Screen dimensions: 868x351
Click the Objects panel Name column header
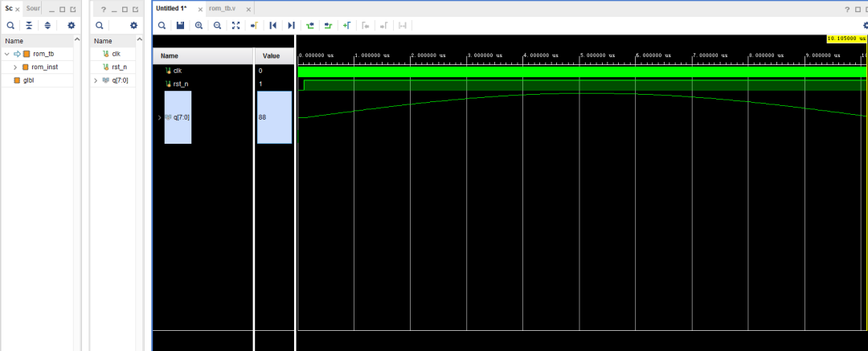(x=112, y=41)
